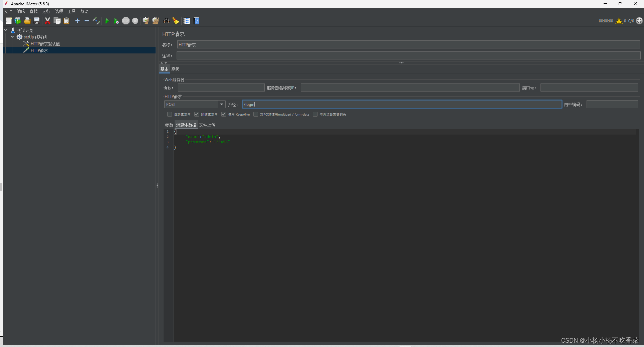Click the 端口号 input field

tap(589, 88)
